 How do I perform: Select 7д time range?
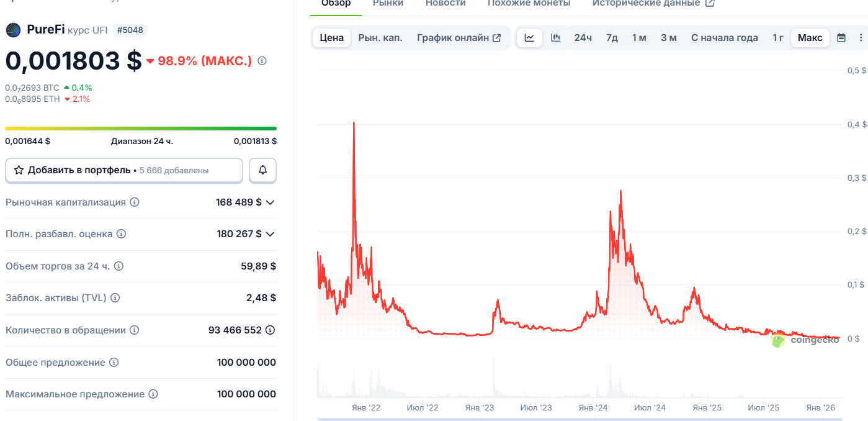point(612,38)
